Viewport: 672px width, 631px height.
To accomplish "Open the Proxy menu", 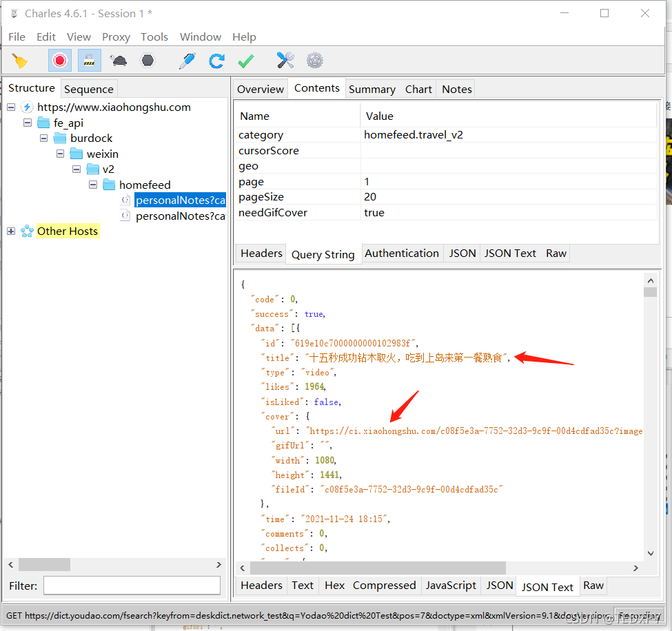I will tap(116, 37).
